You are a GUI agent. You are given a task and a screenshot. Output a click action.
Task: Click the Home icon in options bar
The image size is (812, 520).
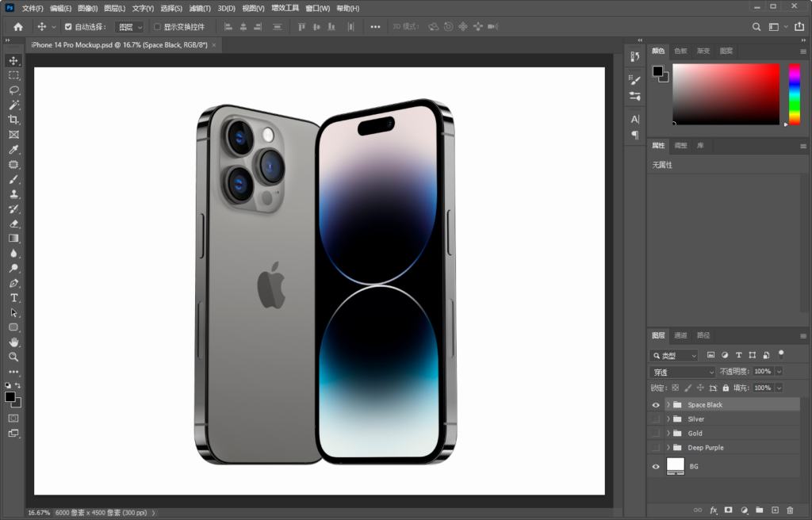tap(18, 27)
